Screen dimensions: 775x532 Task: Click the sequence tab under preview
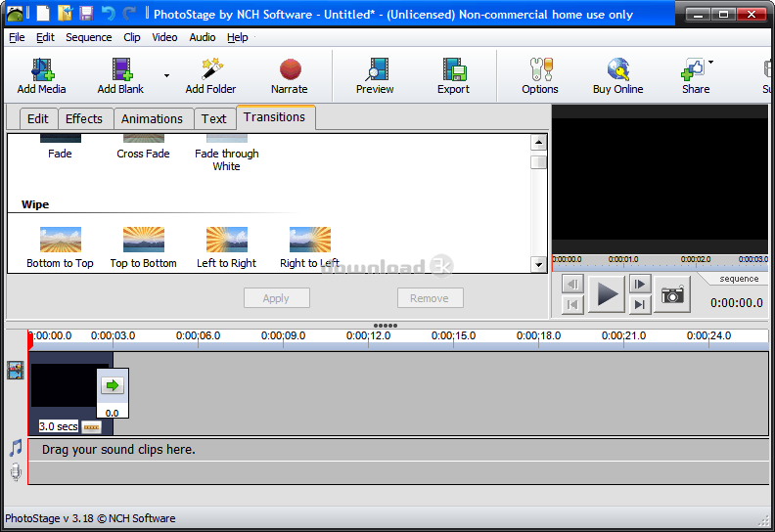point(739,279)
